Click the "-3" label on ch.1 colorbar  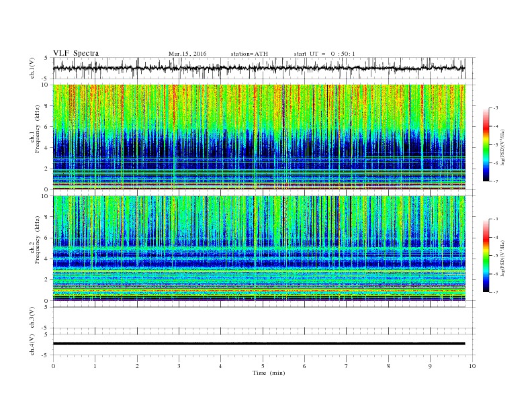(496, 108)
